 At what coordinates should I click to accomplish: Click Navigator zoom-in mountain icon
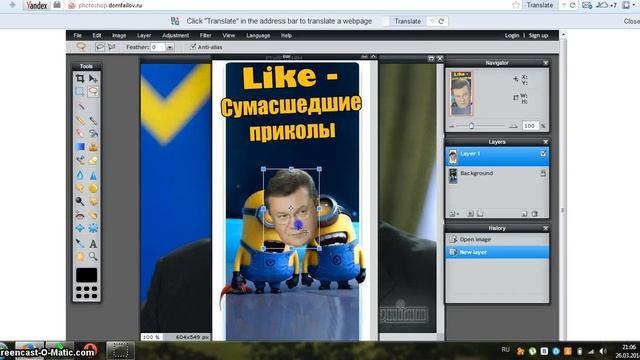[x=513, y=126]
